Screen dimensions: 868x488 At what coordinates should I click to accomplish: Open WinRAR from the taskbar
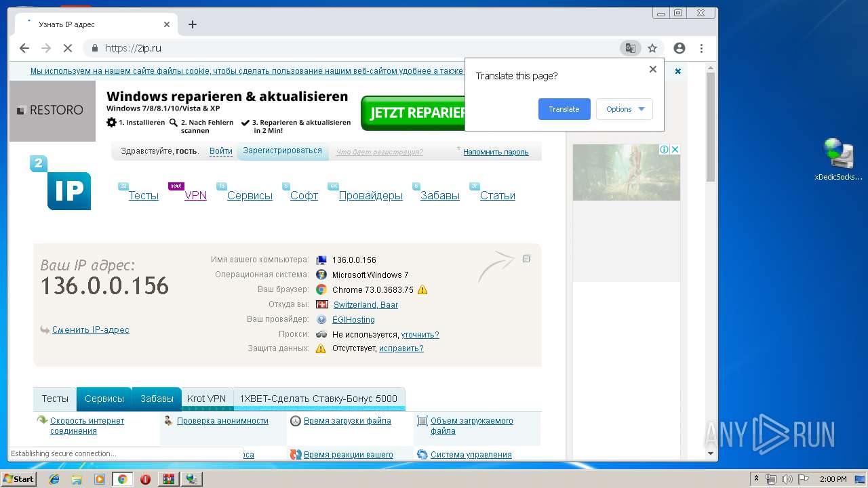(x=168, y=479)
